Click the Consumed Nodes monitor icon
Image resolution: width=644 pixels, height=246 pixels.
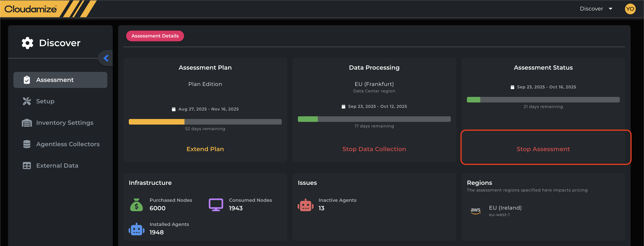pyautogui.click(x=216, y=204)
